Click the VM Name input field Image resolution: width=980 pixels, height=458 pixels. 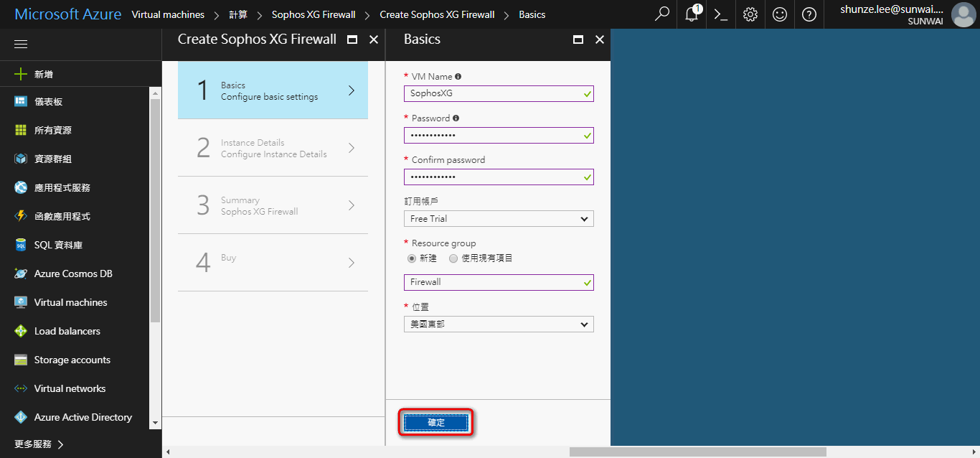tap(499, 93)
